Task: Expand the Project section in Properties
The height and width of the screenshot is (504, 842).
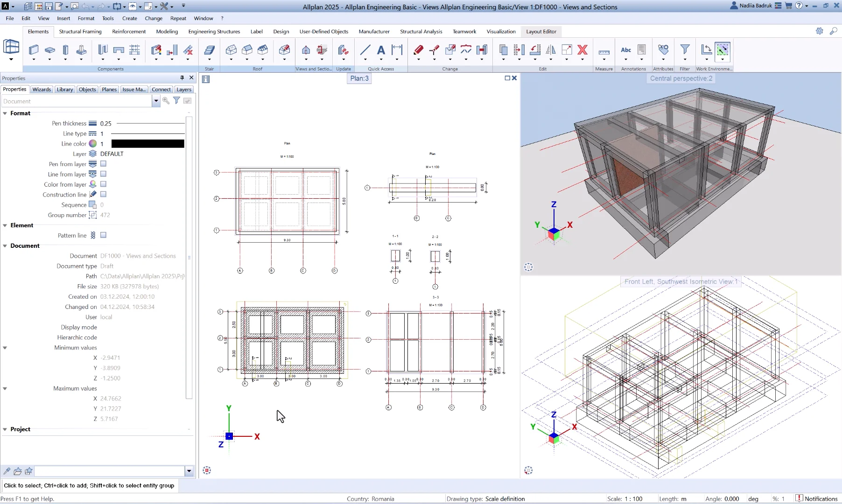Action: (x=5, y=429)
